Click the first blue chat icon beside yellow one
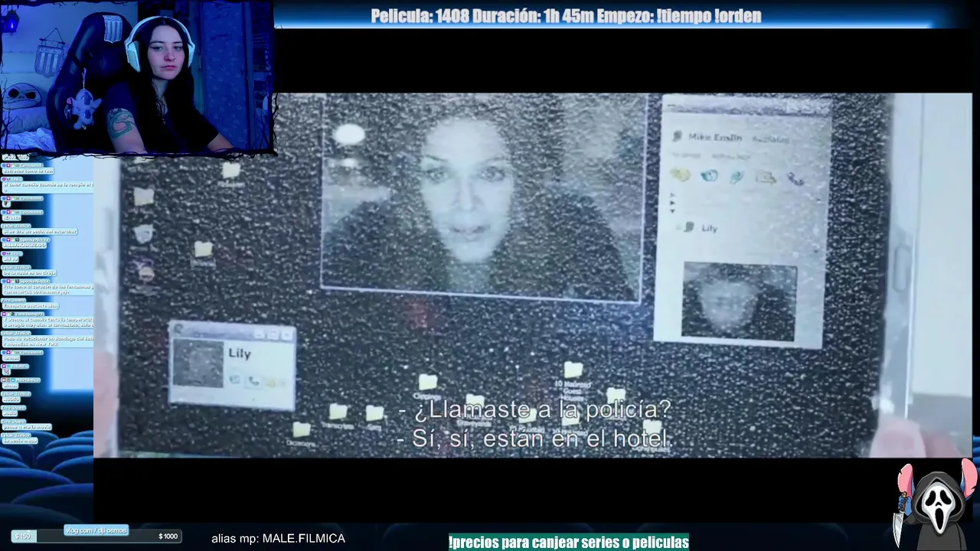Viewport: 980px width, 551px height. 709,176
